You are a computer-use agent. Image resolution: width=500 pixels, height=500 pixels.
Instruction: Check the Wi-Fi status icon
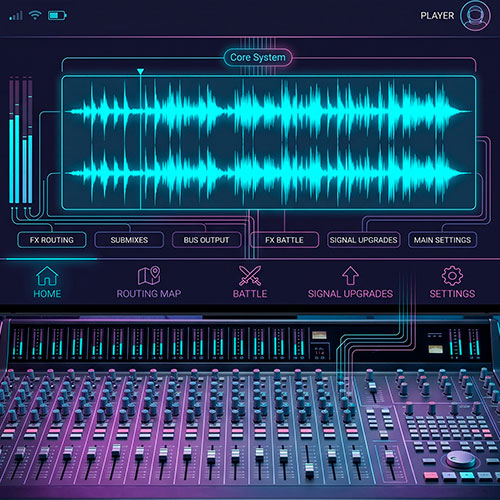tap(35, 15)
